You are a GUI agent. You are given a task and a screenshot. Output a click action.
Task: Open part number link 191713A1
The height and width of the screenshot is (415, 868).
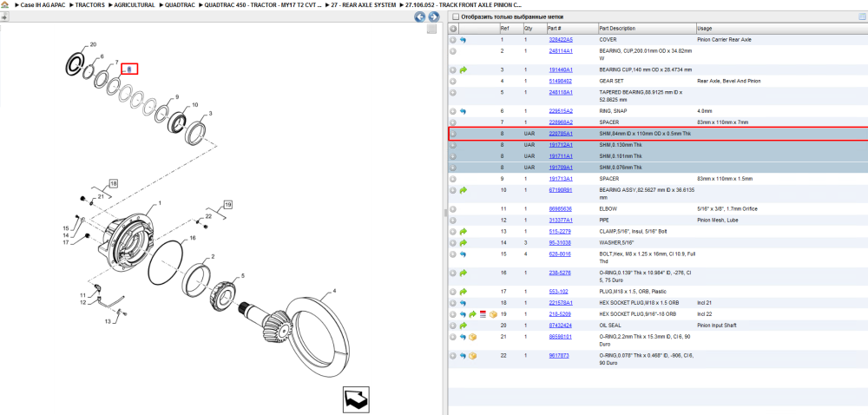tap(560, 179)
